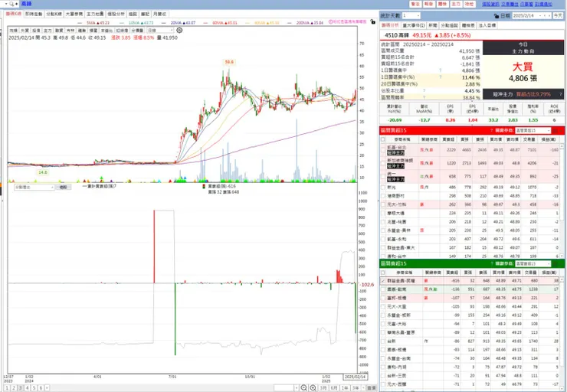
Task: Click the 買賣超 column header in buy list
Action: (x=448, y=139)
